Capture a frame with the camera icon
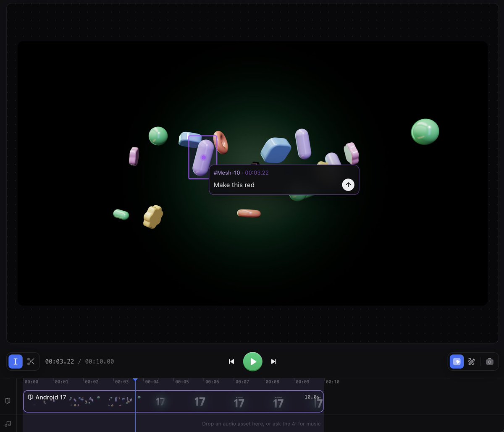This screenshot has height=432, width=504. [x=490, y=361]
